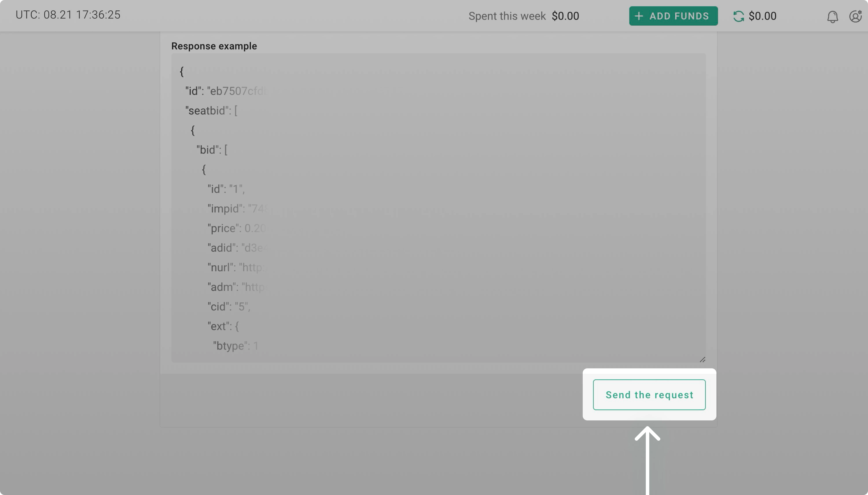The image size is (868, 495).
Task: Click the ext object line
Action: [223, 326]
